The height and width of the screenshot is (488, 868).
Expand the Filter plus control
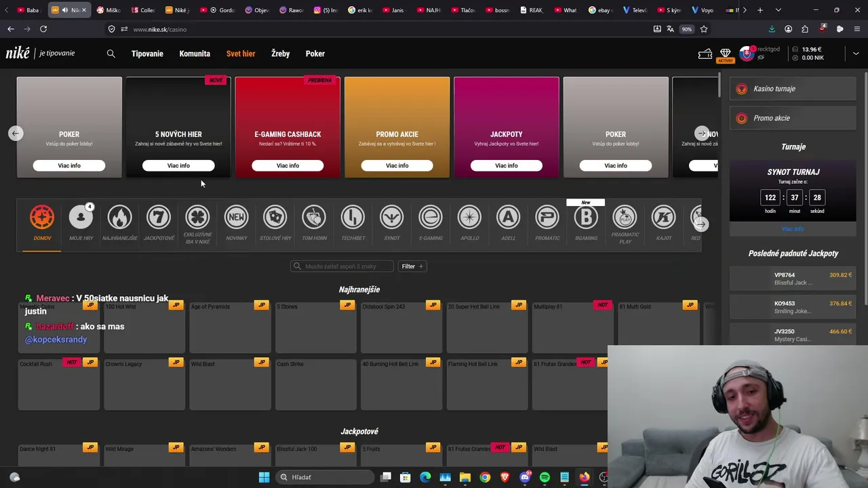[412, 266]
